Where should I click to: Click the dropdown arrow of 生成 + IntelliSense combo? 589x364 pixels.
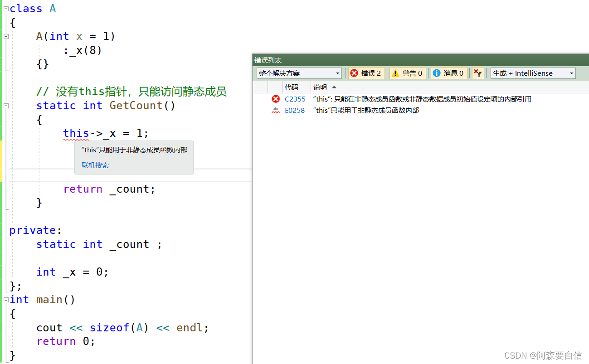click(572, 73)
